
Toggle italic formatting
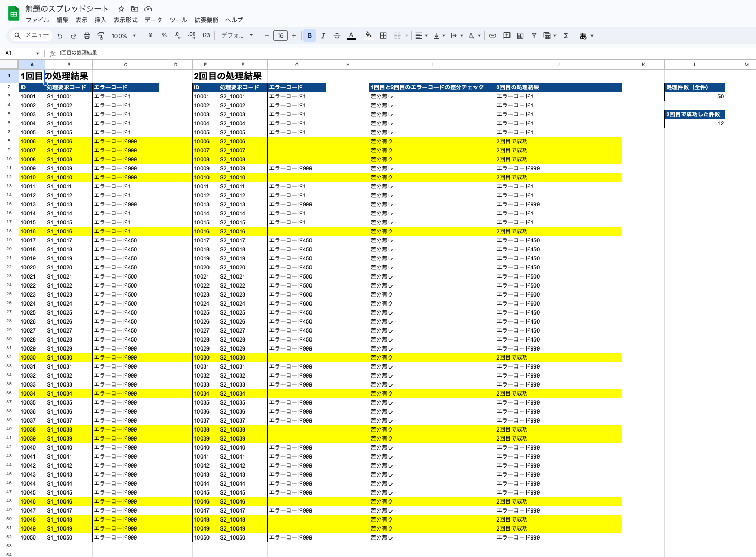pos(323,35)
